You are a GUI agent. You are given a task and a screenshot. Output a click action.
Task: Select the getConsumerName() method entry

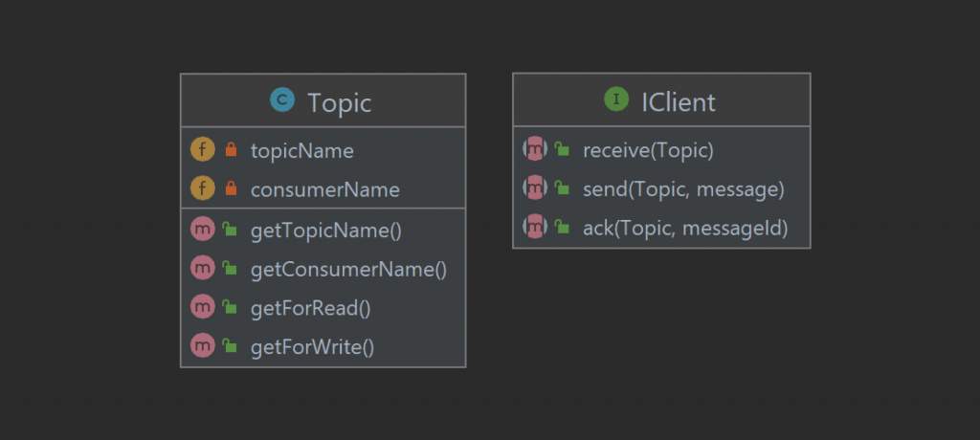click(323, 269)
